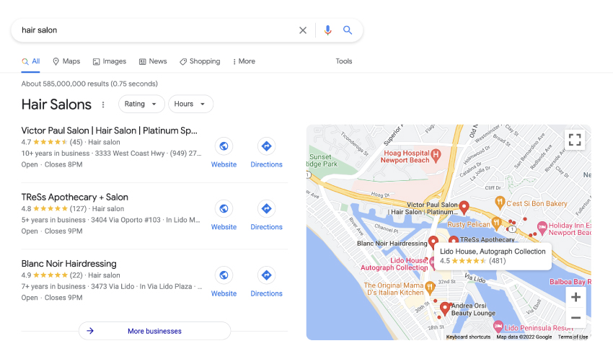
Task: Open Victor Paul Salon website globe icon
Action: pos(224,146)
